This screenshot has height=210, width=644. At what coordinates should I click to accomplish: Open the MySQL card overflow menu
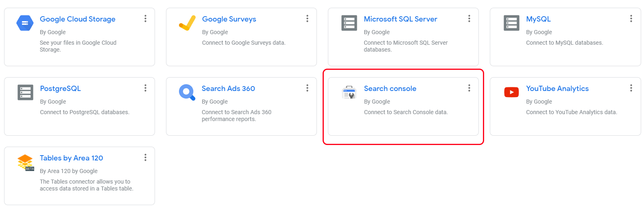631,19
